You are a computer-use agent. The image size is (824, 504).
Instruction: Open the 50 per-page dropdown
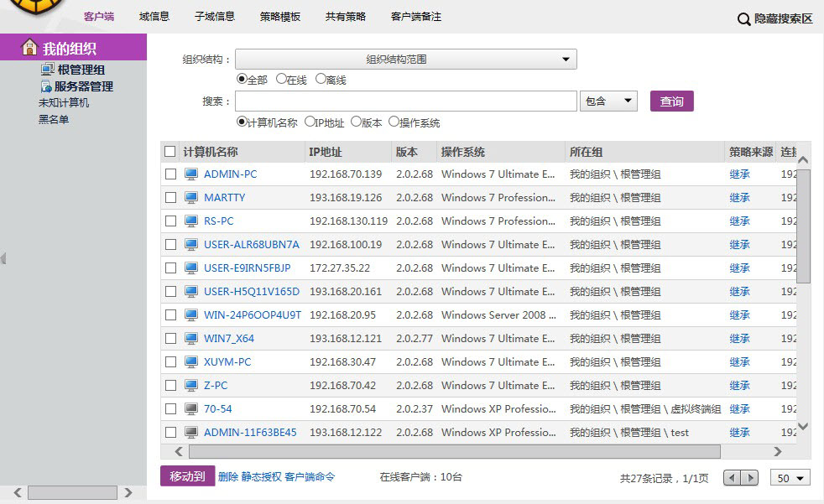(790, 478)
